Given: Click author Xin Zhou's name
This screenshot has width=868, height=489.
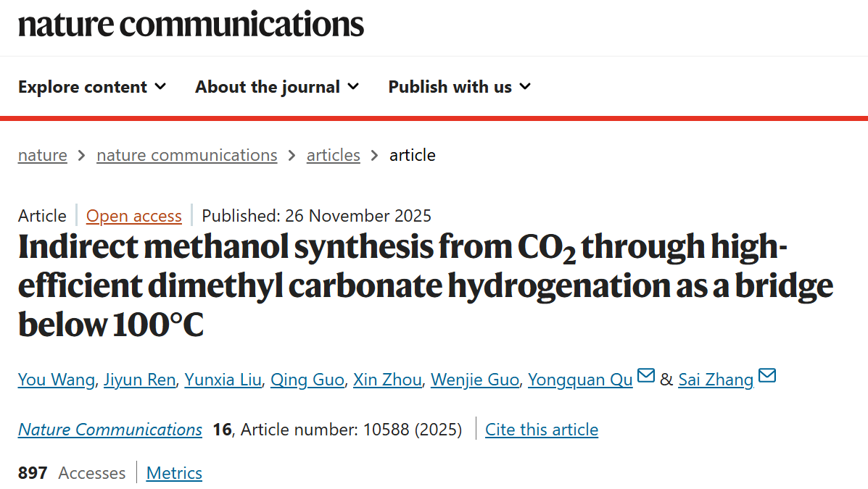Looking at the screenshot, I should pyautogui.click(x=387, y=380).
